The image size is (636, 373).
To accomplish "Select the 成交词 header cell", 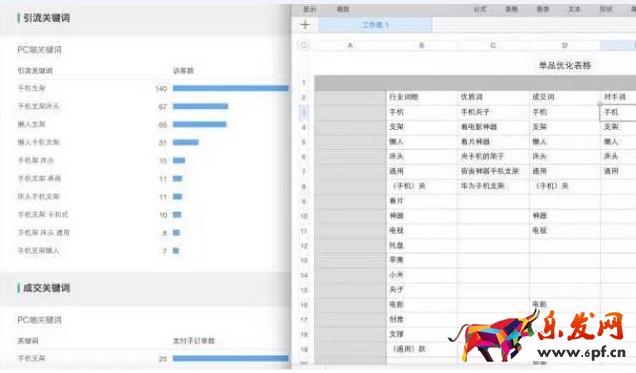I will (565, 97).
